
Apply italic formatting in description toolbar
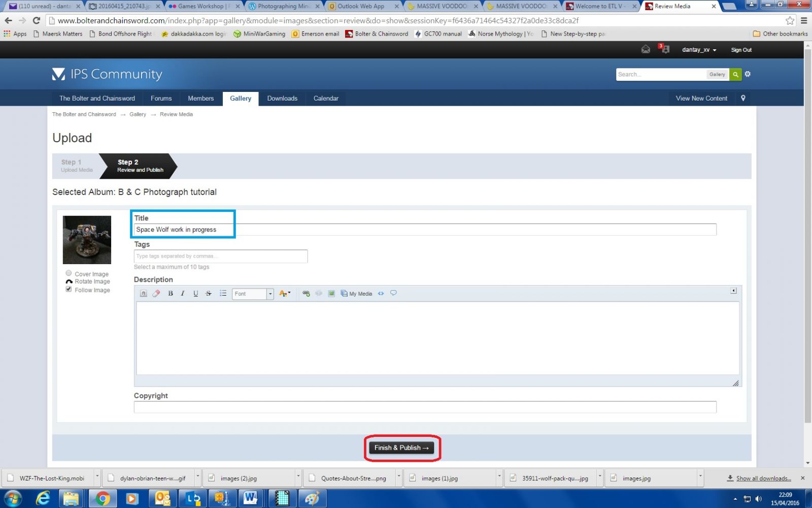(x=183, y=294)
